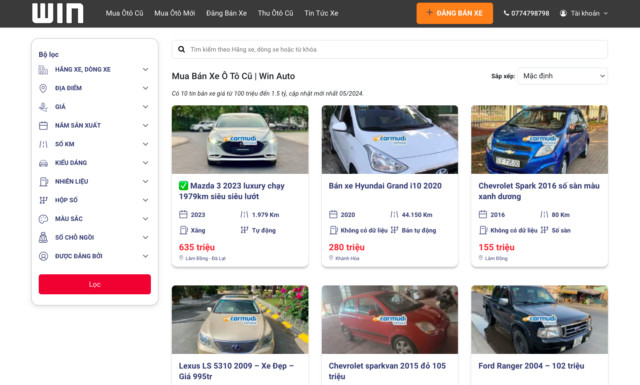640x385 pixels.
Task: Expand the Hộp số filter chevron
Action: tap(145, 200)
